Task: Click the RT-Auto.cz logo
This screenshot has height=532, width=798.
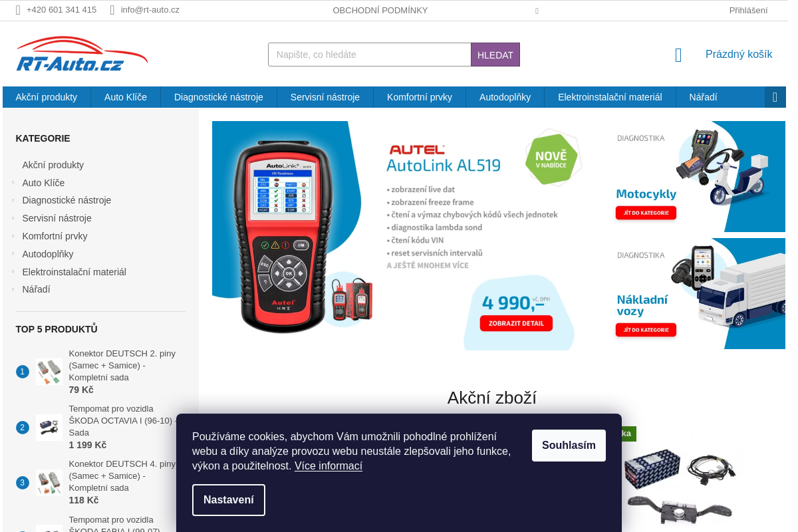Action: (82, 54)
